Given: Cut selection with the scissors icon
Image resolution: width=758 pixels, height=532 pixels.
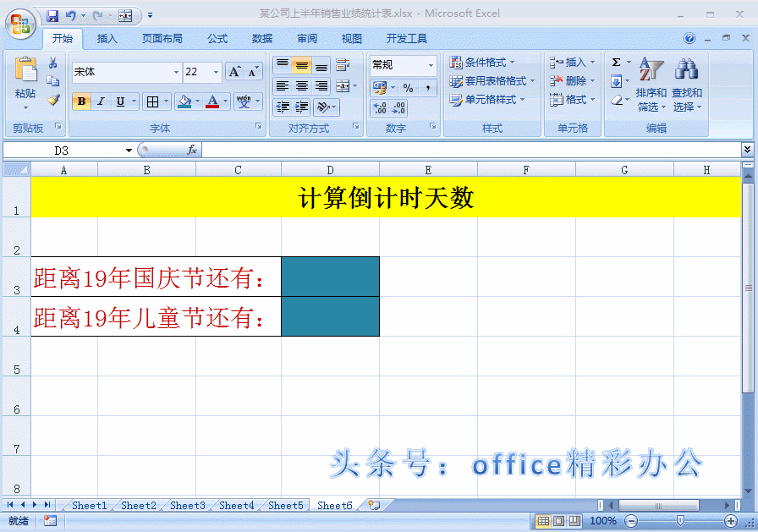Looking at the screenshot, I should 52,63.
